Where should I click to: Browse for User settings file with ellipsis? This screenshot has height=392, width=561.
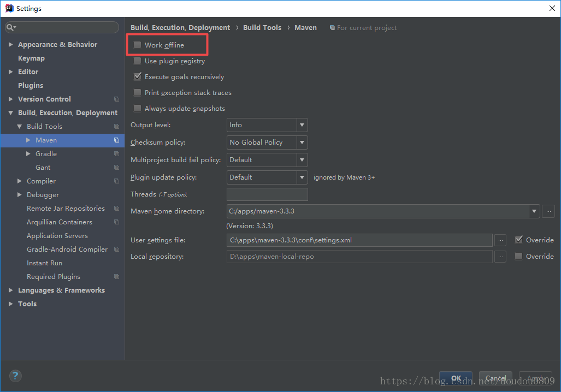tap(500, 240)
